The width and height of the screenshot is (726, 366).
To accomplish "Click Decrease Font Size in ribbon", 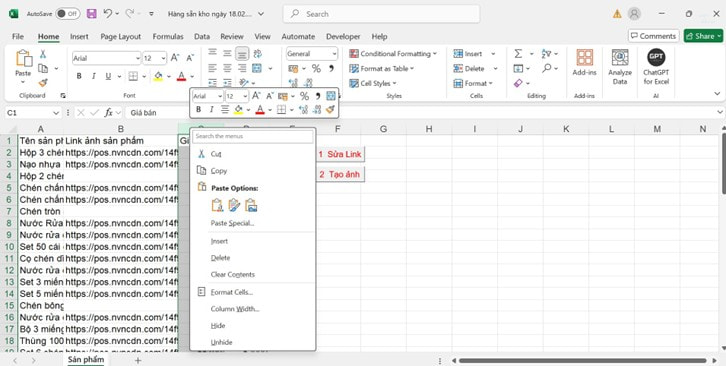I will coord(190,58).
